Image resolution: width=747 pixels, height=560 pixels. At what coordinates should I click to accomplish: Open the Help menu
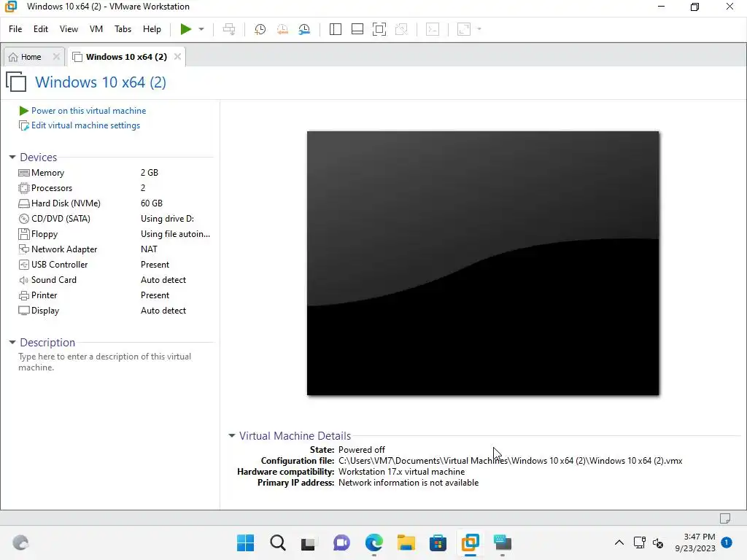(152, 29)
